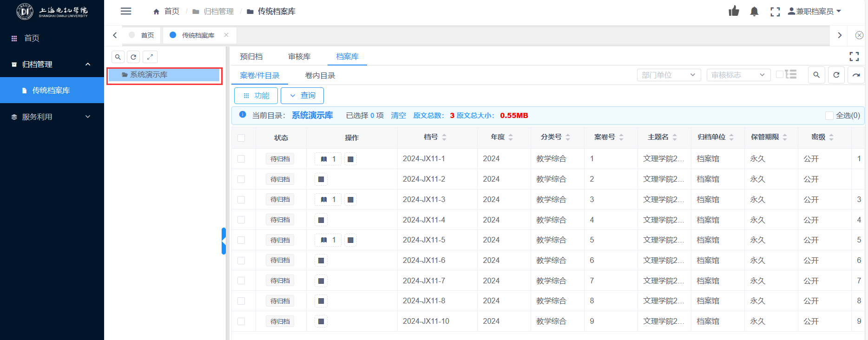
Task: Click the search icon above the tree
Action: coord(118,57)
